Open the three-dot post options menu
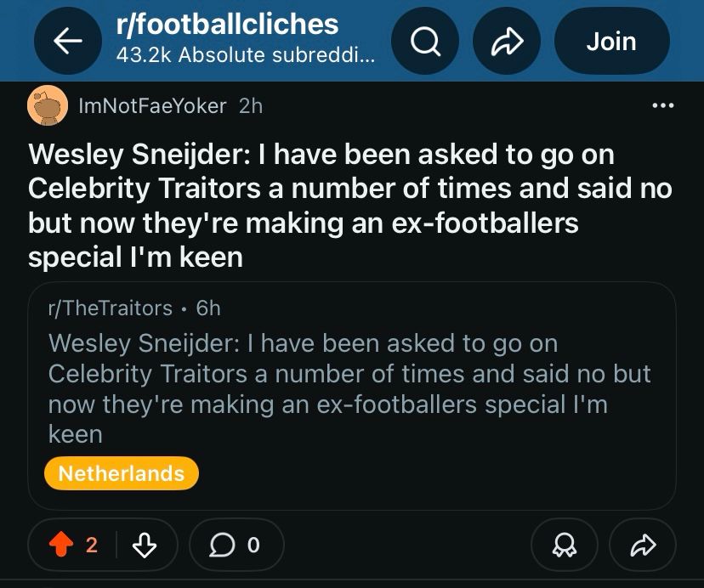Image resolution: width=704 pixels, height=588 pixels. coord(663,106)
